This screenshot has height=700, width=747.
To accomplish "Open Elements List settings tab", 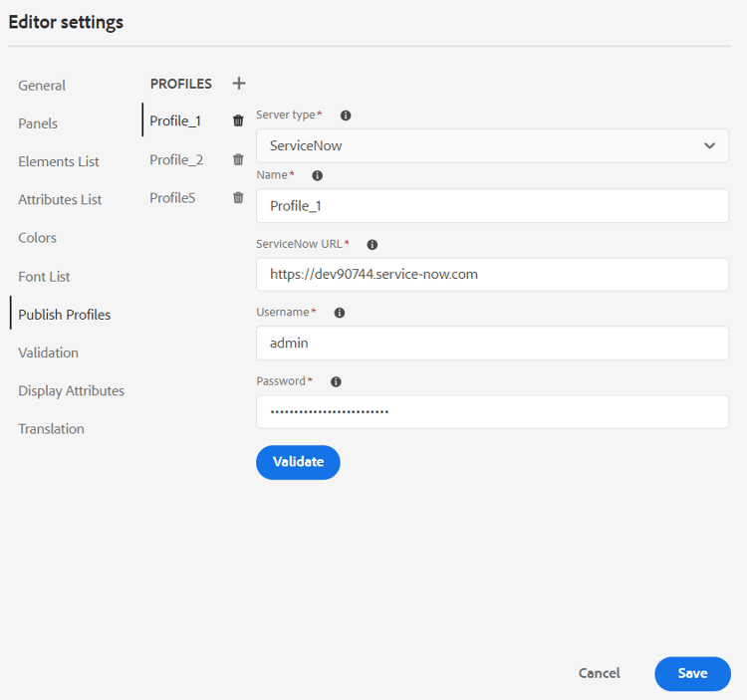I will pos(59,162).
